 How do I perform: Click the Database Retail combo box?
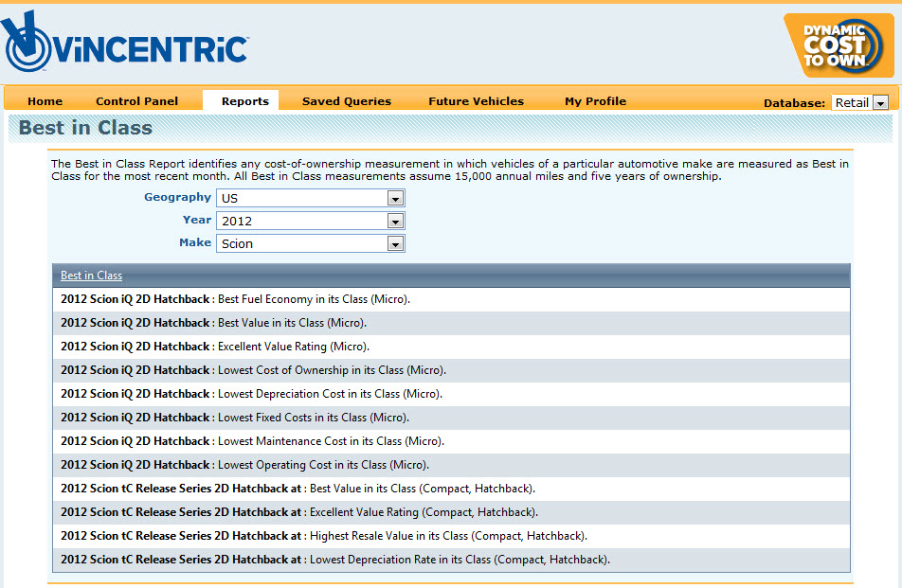pyautogui.click(x=860, y=103)
